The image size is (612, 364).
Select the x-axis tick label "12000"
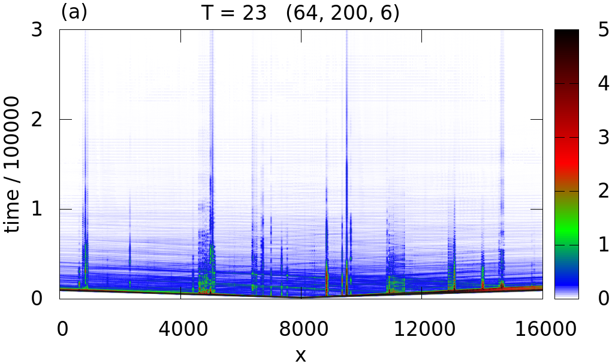pyautogui.click(x=424, y=329)
